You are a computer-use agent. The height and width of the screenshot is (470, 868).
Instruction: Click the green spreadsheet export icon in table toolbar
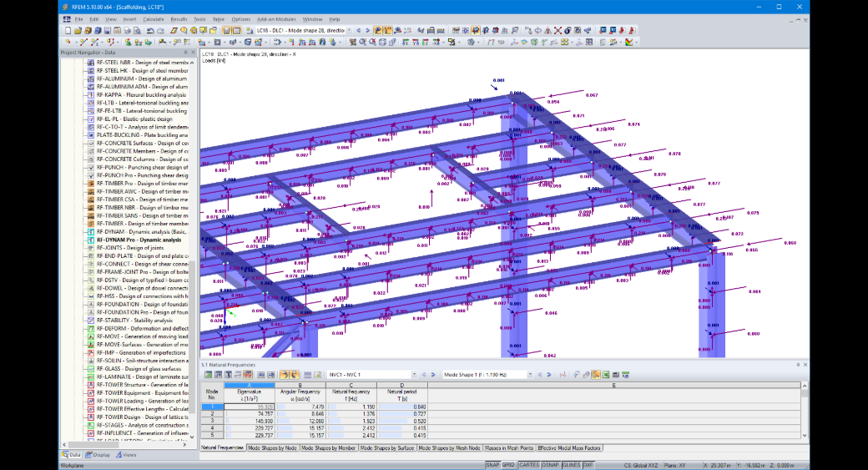605,375
